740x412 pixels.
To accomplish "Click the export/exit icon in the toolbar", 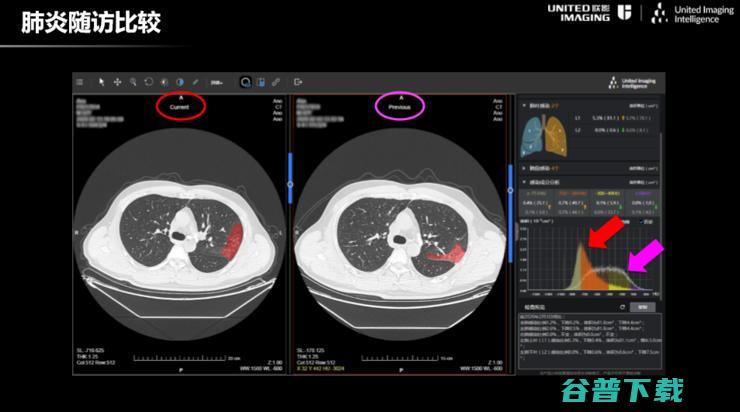I will (298, 82).
